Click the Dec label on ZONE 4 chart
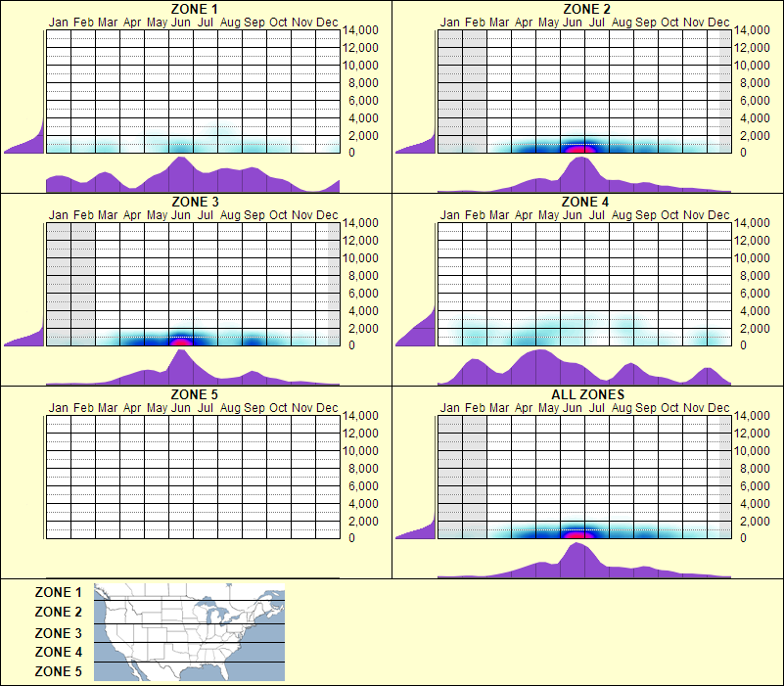The width and height of the screenshot is (784, 686). [719, 213]
